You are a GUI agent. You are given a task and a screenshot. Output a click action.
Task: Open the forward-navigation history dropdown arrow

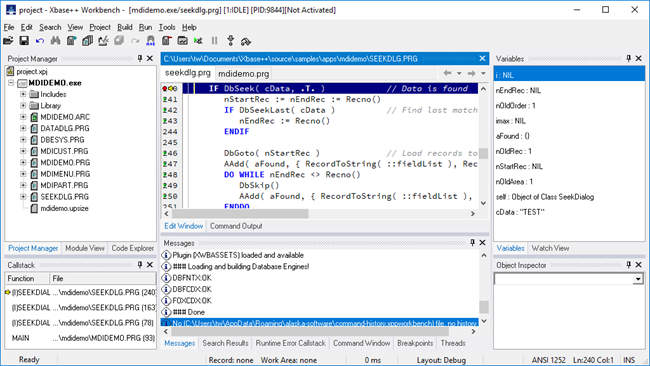click(483, 73)
